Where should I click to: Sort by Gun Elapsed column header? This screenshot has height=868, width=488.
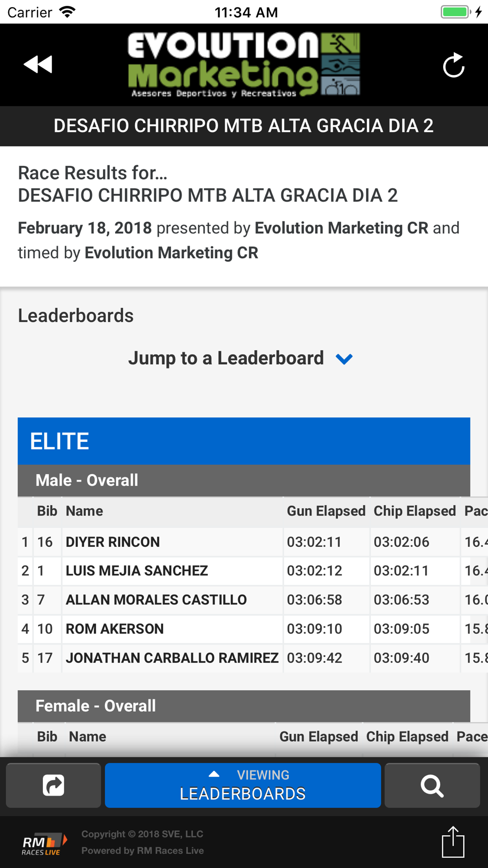click(326, 511)
